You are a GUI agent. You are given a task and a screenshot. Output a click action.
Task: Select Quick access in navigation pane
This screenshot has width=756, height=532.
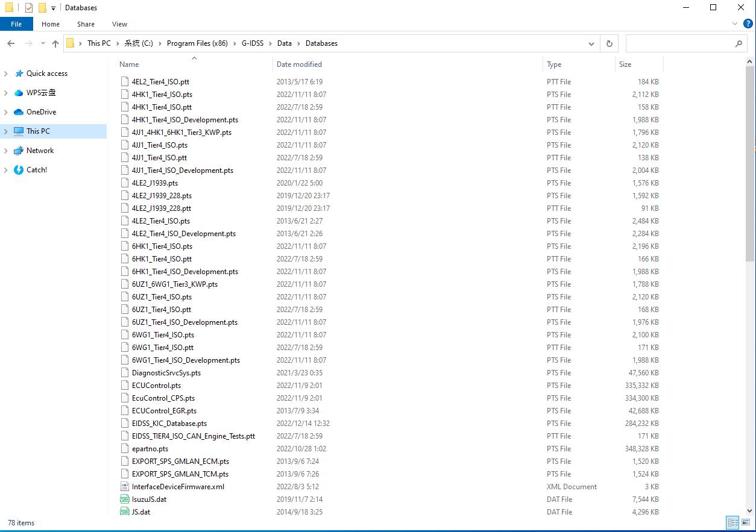[46, 74]
